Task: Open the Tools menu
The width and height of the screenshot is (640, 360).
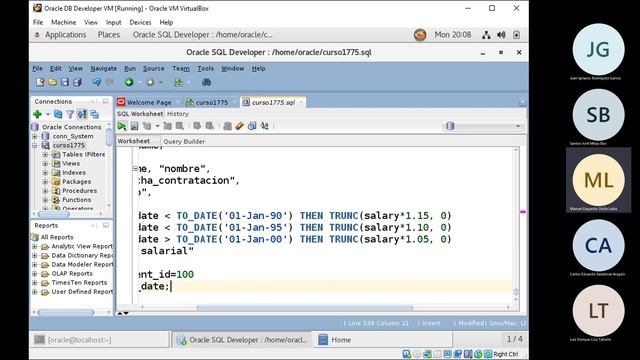Action: (205, 68)
